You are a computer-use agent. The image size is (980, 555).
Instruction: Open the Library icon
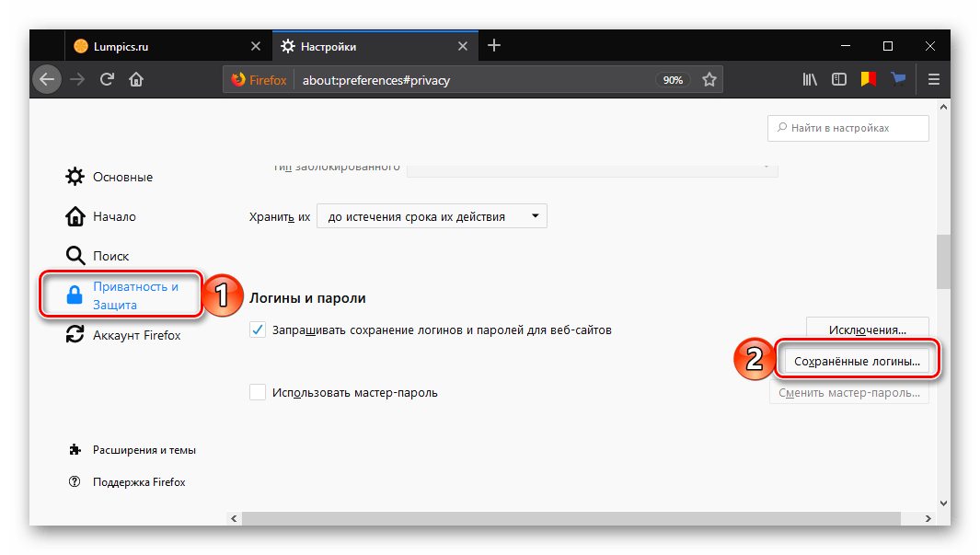pyautogui.click(x=810, y=79)
